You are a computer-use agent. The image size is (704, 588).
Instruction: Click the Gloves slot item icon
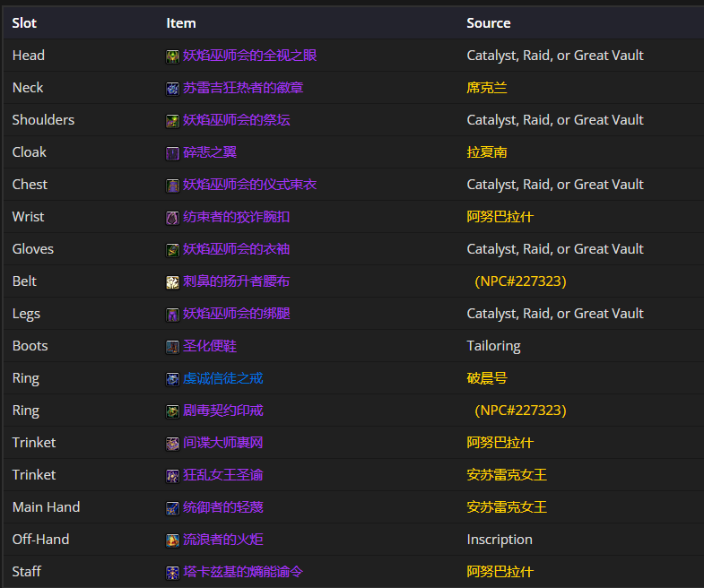click(172, 250)
